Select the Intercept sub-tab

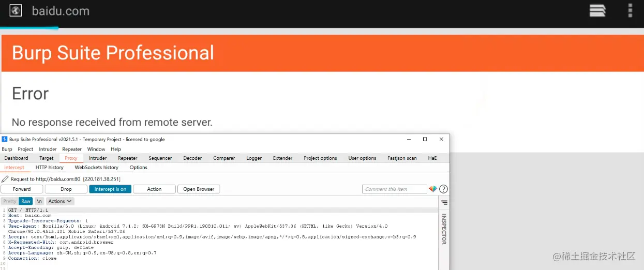tap(14, 168)
